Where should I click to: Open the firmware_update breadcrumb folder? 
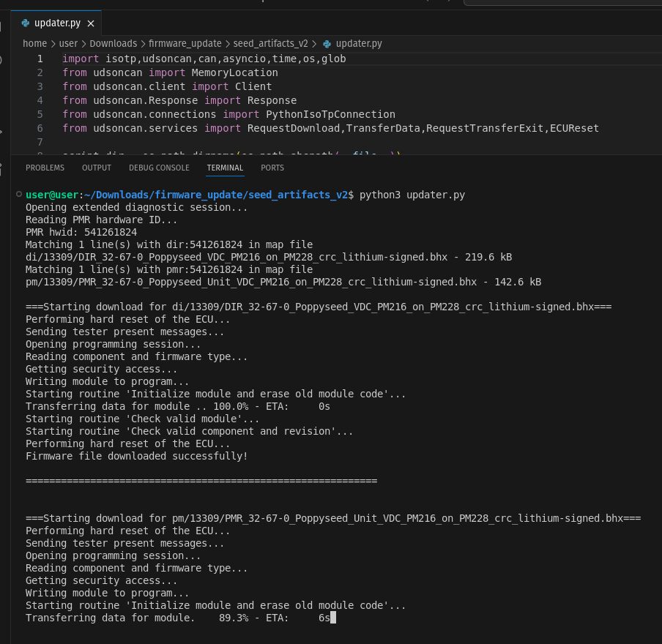pos(185,44)
